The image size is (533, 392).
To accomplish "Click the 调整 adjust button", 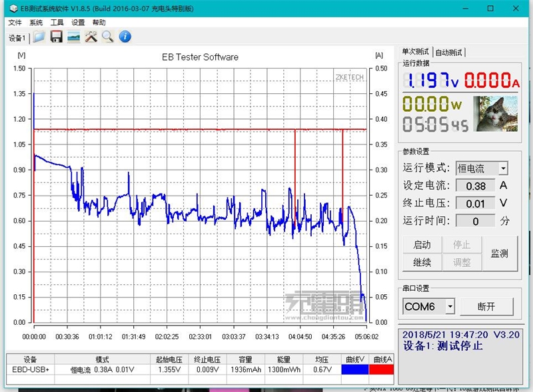I will tap(462, 262).
